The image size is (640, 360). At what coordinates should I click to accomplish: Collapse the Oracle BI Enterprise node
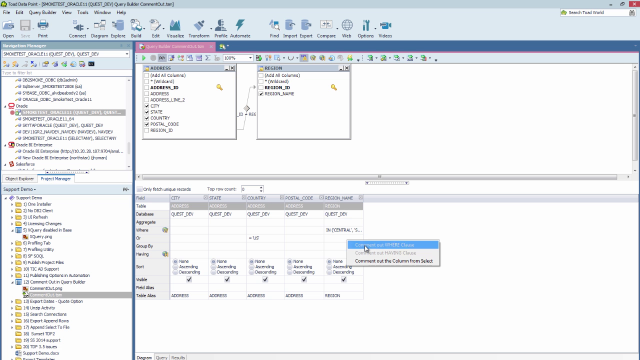5,145
